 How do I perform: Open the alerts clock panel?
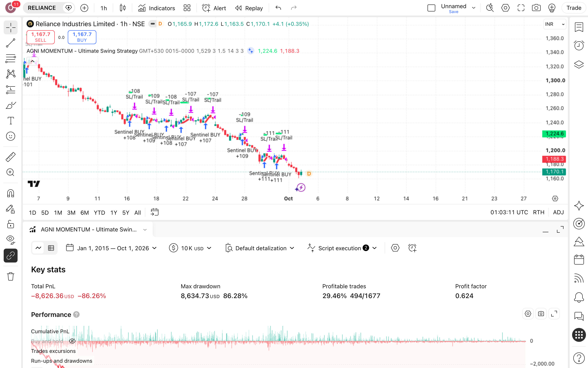coord(579,46)
